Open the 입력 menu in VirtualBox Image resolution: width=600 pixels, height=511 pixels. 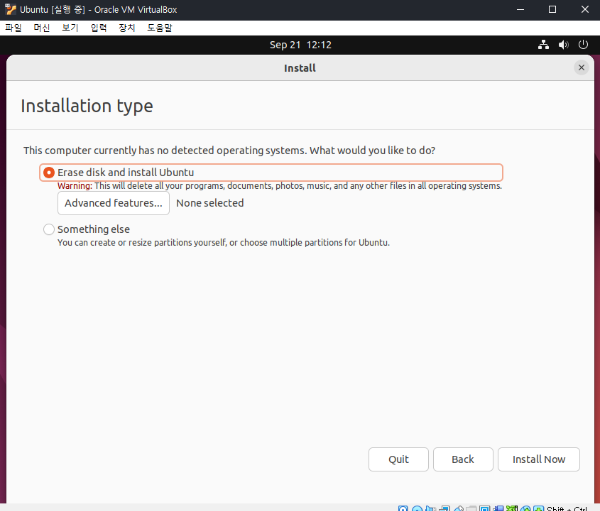[98, 28]
